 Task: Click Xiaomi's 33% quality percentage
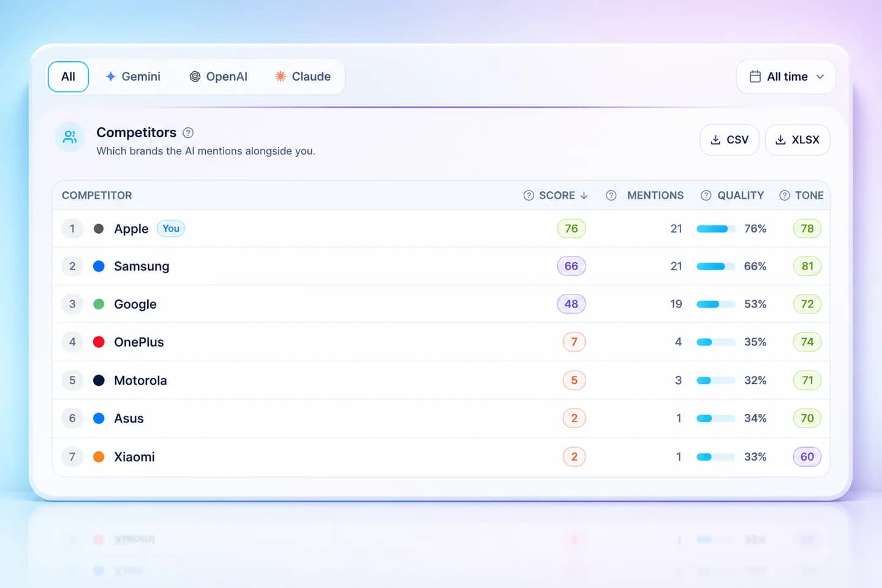point(755,457)
